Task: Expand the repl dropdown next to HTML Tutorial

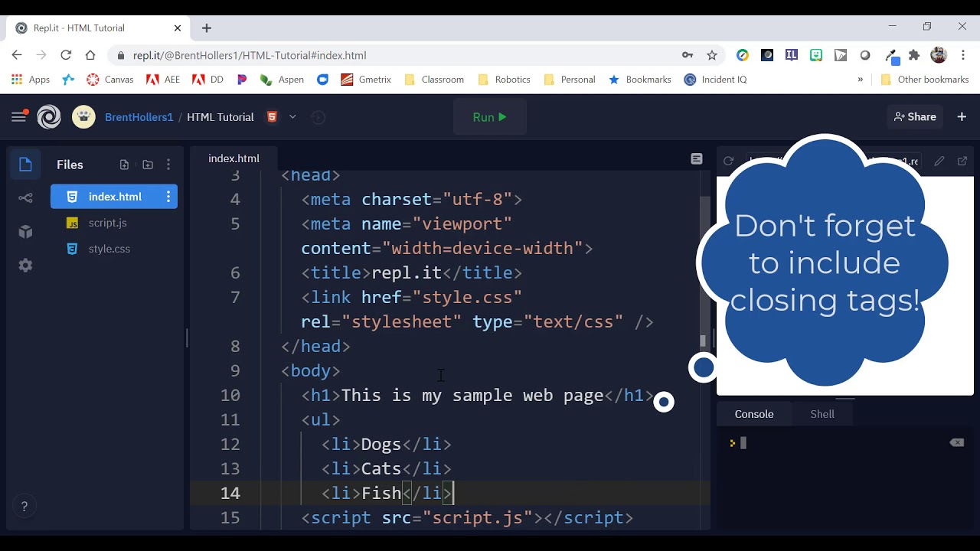Action: tap(292, 117)
